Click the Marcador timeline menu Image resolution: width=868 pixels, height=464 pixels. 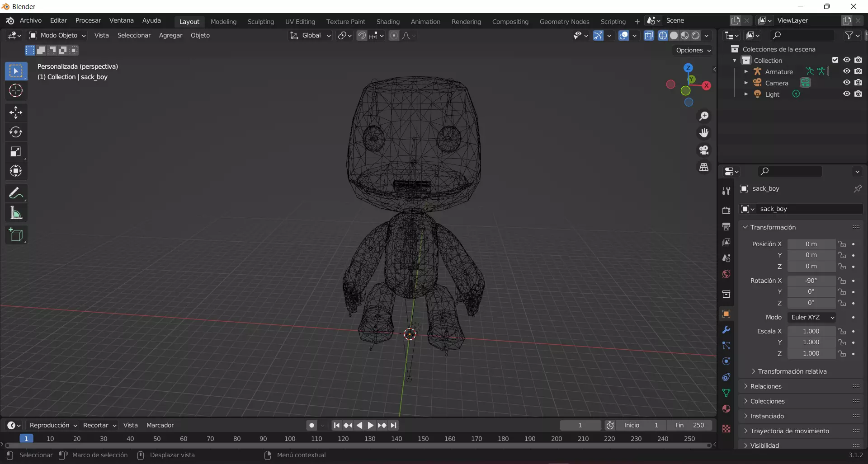(160, 426)
